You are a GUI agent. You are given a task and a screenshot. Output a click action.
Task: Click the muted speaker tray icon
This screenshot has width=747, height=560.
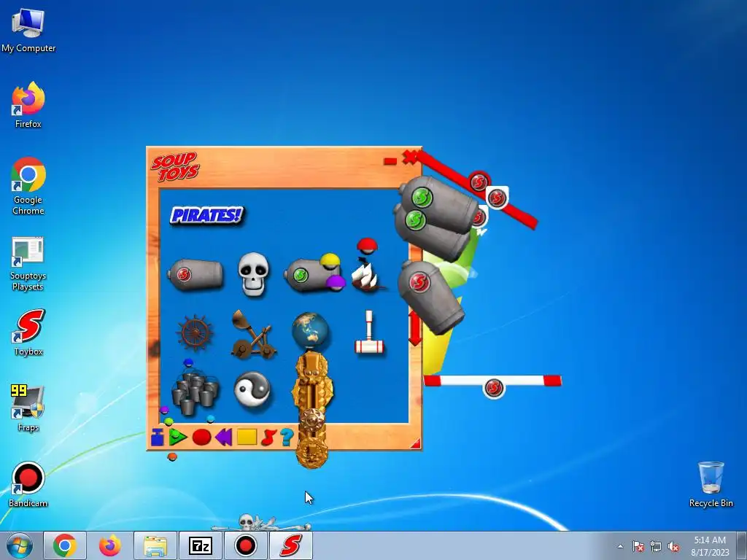pyautogui.click(x=673, y=546)
